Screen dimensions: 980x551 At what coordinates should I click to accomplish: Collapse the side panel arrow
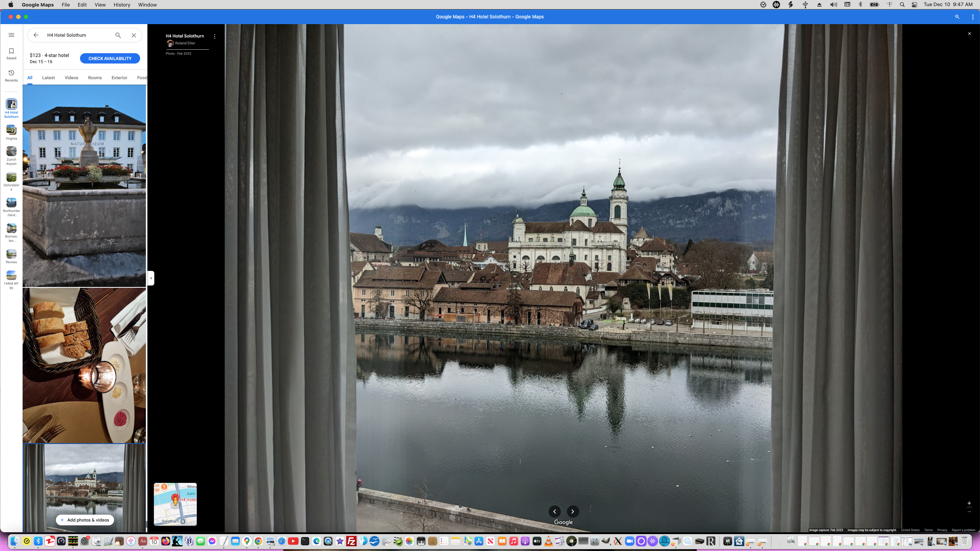(151, 278)
